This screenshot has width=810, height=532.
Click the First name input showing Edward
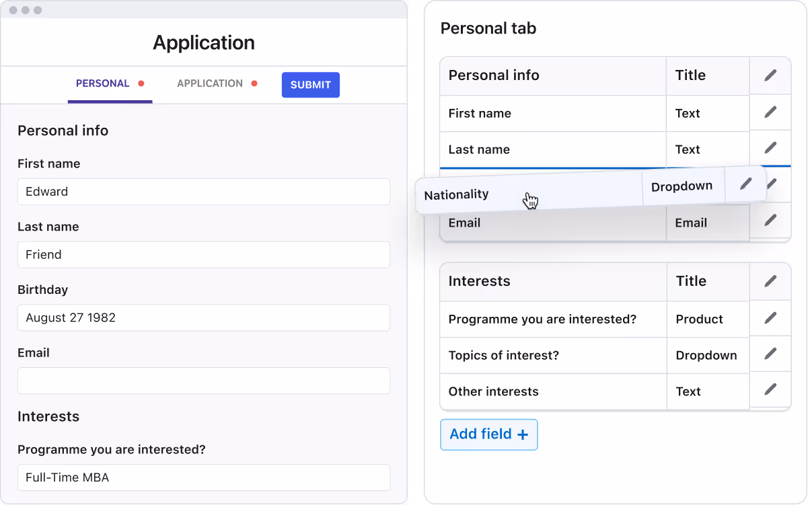point(203,192)
